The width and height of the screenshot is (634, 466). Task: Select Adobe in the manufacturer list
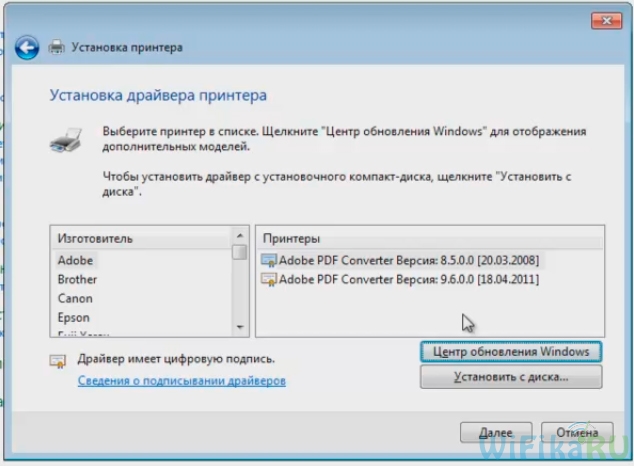75,261
